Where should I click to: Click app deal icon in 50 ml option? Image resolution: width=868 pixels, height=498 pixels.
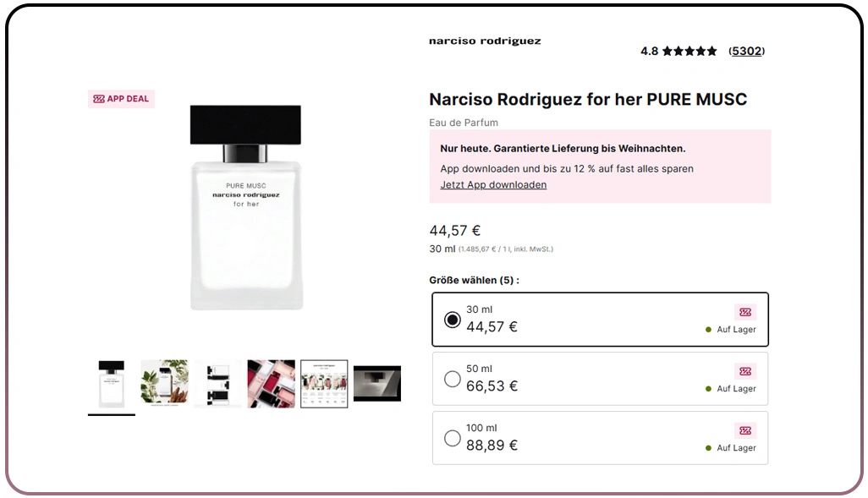(x=745, y=371)
